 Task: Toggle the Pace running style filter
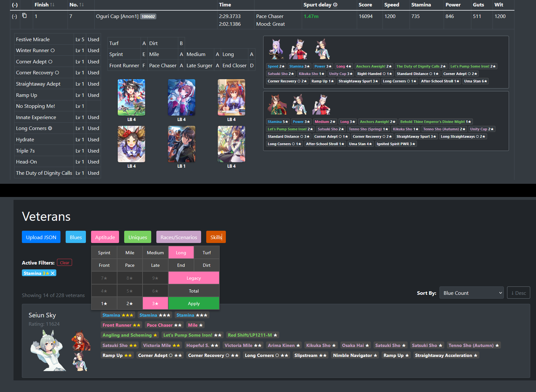click(x=130, y=265)
